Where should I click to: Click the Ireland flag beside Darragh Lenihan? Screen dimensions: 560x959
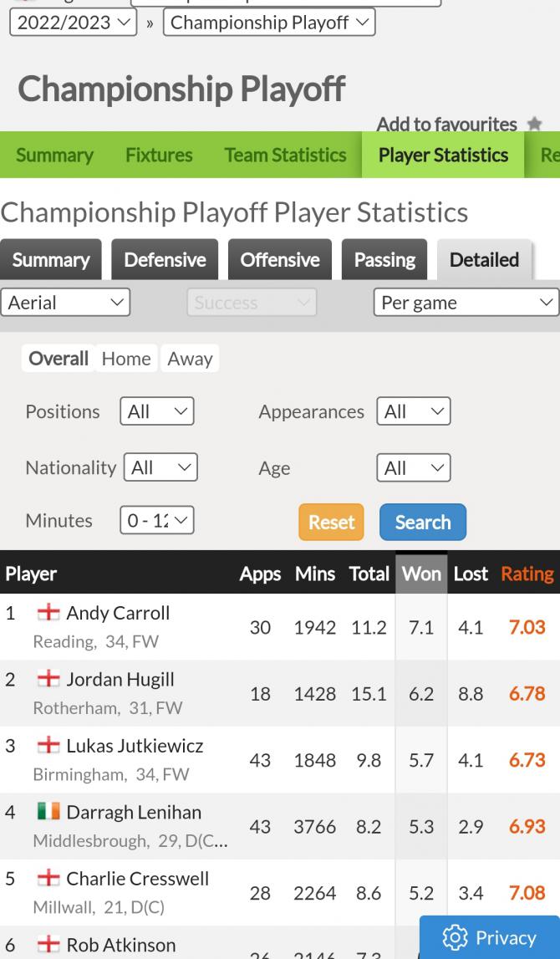click(48, 812)
